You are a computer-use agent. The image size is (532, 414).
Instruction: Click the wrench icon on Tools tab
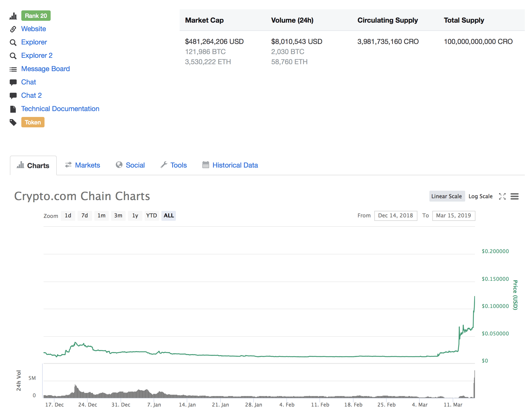tap(164, 165)
